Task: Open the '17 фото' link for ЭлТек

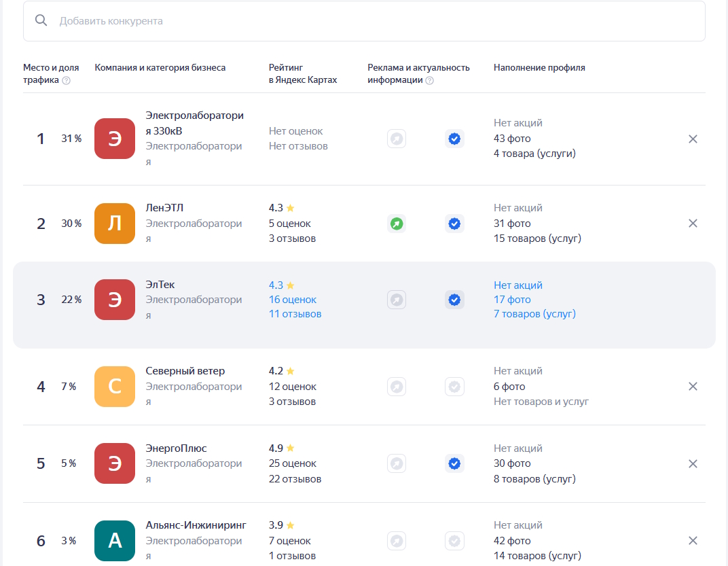Action: pyautogui.click(x=512, y=300)
